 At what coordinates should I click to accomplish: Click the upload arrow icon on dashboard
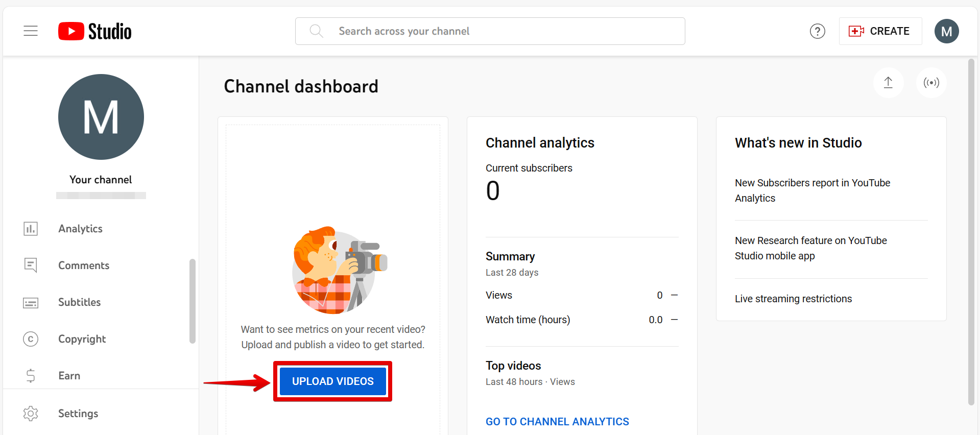(x=888, y=83)
